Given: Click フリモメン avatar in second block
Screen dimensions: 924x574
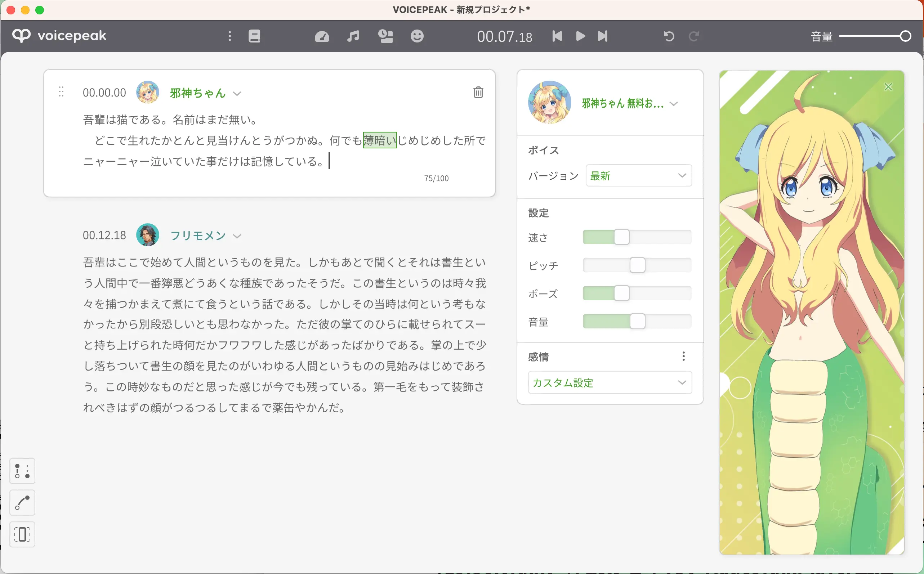Looking at the screenshot, I should coord(147,235).
